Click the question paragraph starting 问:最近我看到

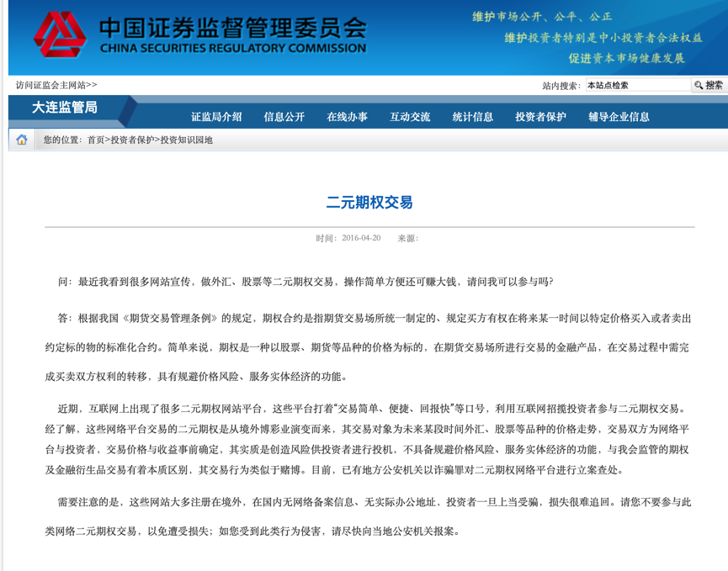pos(305,282)
